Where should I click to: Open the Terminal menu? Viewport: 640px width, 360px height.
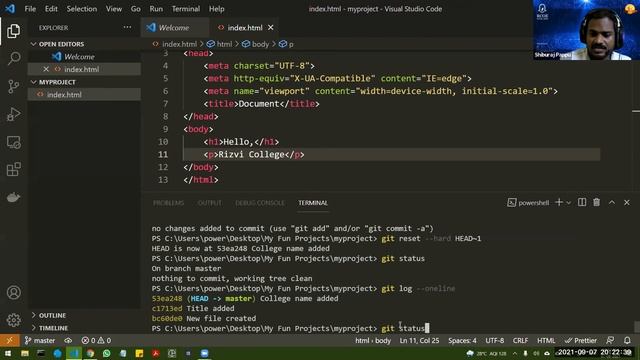(x=186, y=9)
